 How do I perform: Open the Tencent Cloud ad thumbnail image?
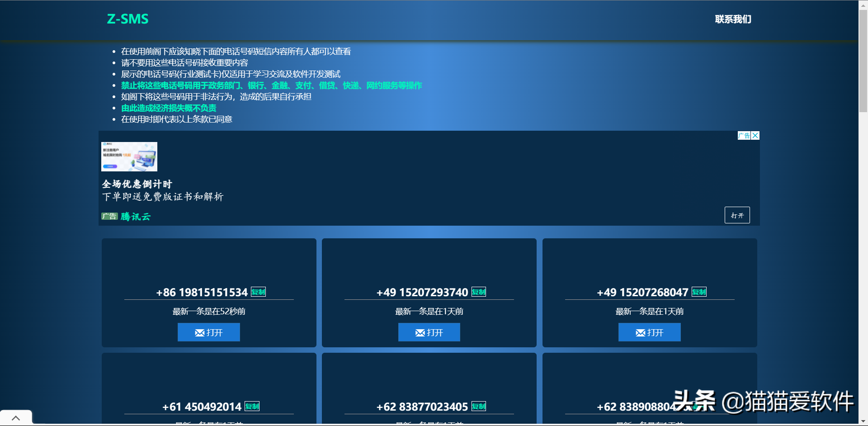coord(129,157)
